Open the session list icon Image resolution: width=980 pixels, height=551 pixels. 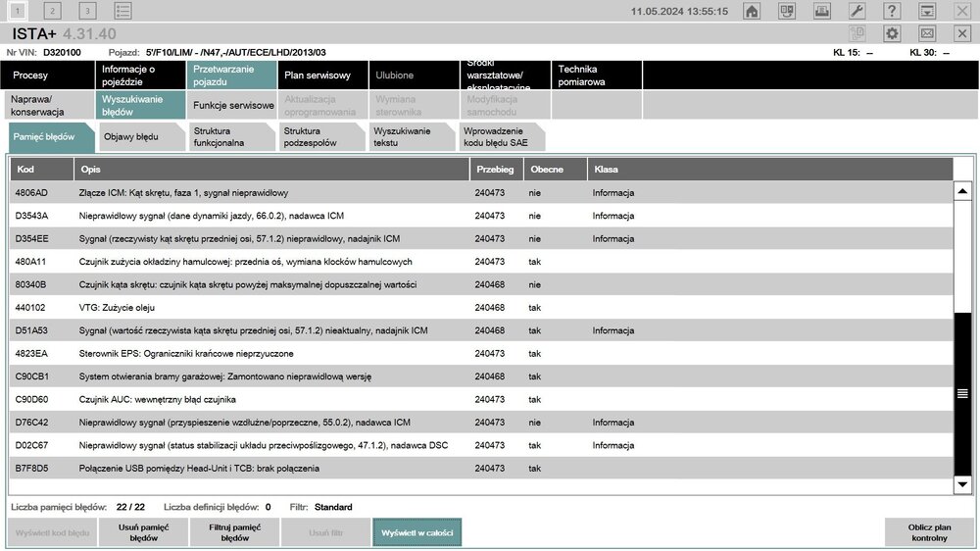pyautogui.click(x=123, y=11)
